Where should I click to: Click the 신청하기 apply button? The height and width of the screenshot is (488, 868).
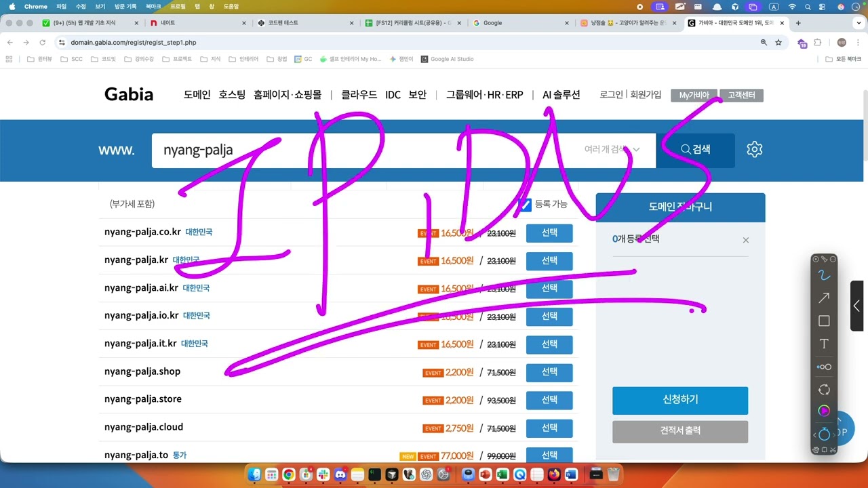(680, 401)
